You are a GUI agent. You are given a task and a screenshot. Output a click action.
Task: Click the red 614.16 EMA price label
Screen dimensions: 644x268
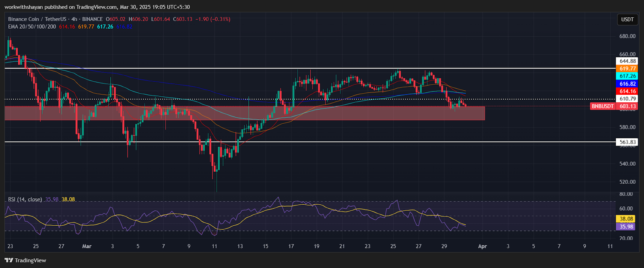click(x=627, y=91)
